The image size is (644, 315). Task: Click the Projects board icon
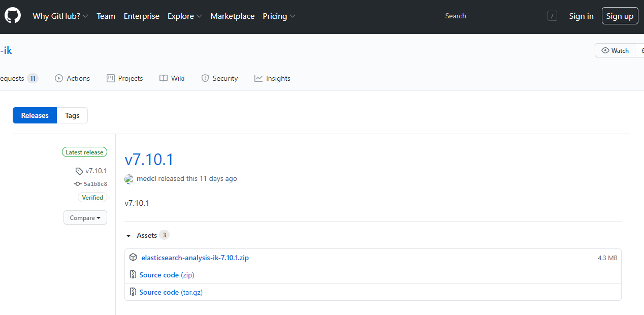pos(111,78)
